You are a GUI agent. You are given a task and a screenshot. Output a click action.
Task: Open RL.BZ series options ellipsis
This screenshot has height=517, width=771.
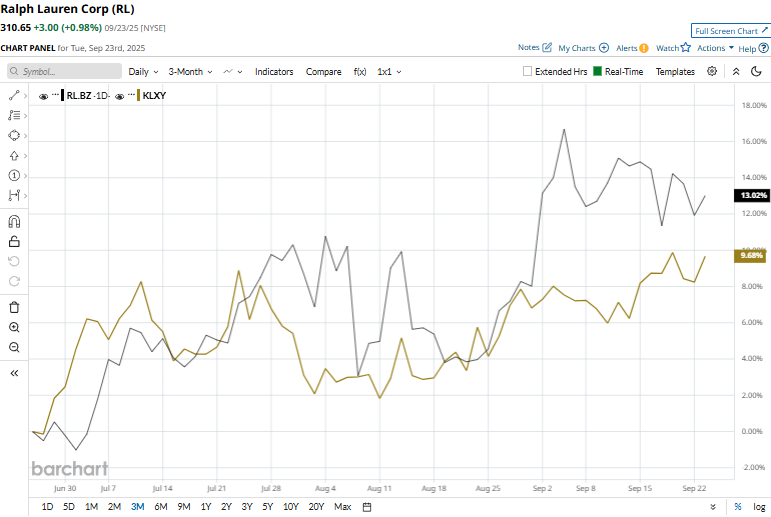coord(55,94)
